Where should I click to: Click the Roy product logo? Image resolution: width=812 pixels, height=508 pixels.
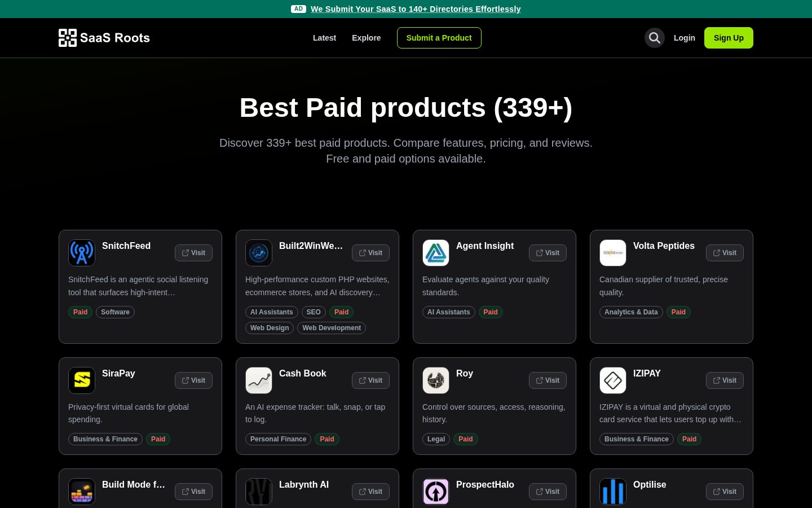coord(436,380)
